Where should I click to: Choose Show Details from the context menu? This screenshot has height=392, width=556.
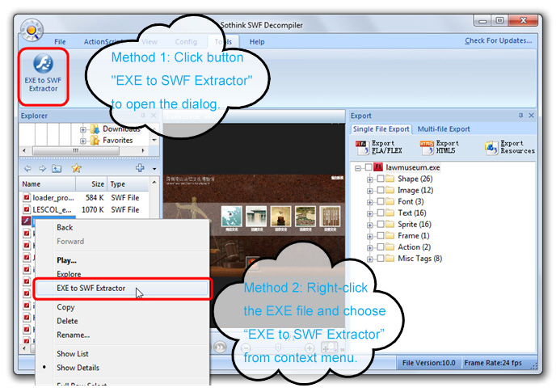pyautogui.click(x=78, y=368)
